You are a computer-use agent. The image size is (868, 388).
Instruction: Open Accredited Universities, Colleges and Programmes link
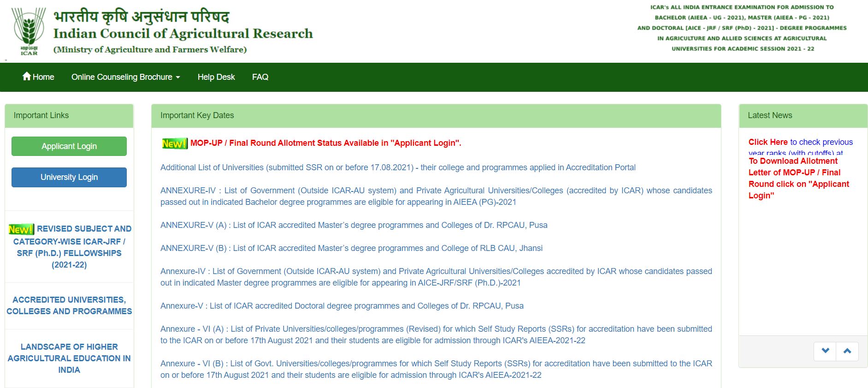(69, 305)
